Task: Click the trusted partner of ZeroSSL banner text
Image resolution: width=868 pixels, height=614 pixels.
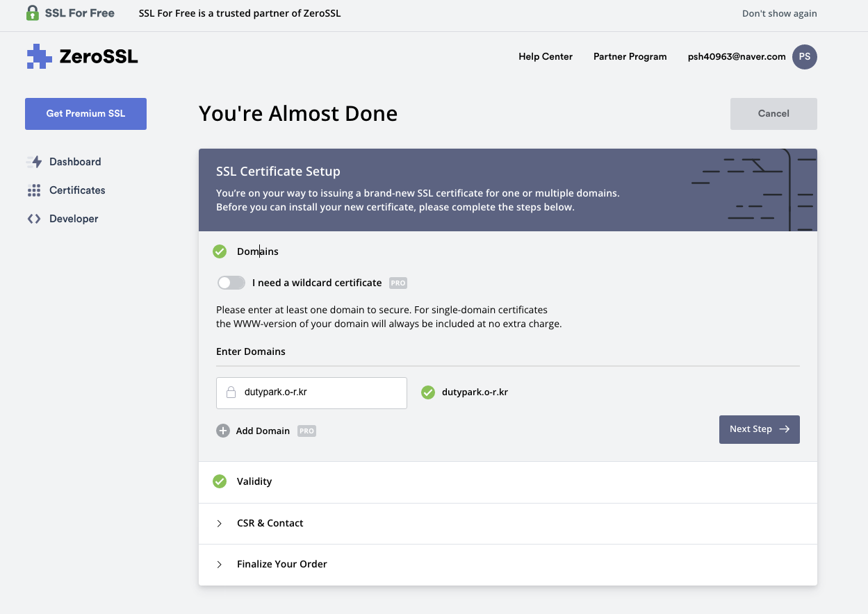Action: coord(240,13)
